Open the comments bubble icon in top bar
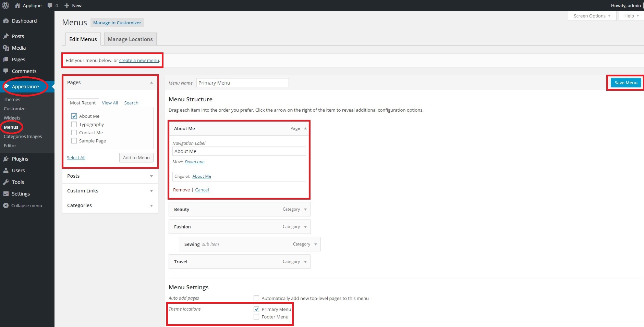This screenshot has width=644, height=327. point(50,5)
